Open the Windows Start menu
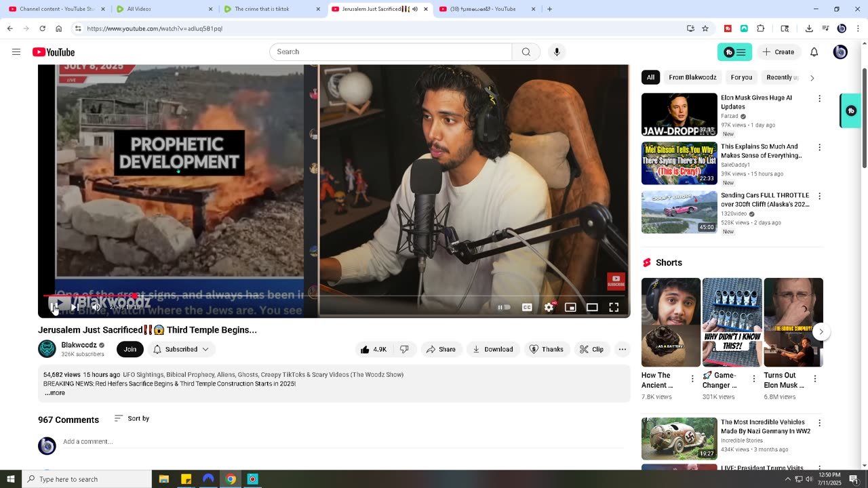This screenshot has height=488, width=868. 10,479
